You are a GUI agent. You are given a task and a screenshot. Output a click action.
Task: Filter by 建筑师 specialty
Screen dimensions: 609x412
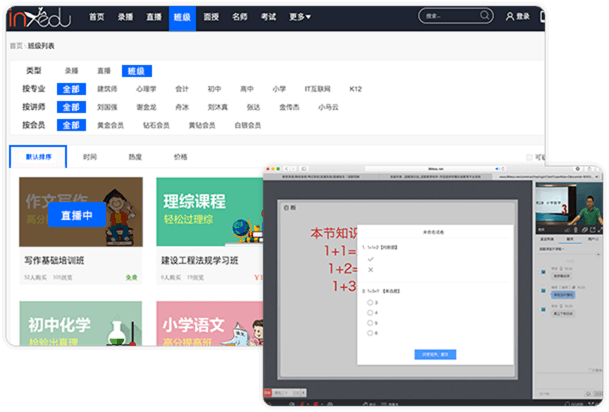[107, 89]
